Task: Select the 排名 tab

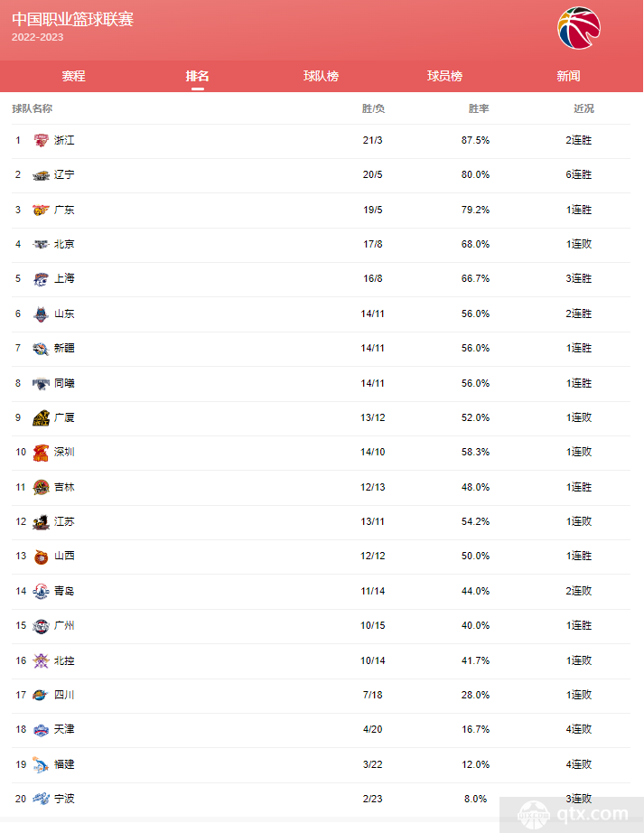Action: point(198,76)
